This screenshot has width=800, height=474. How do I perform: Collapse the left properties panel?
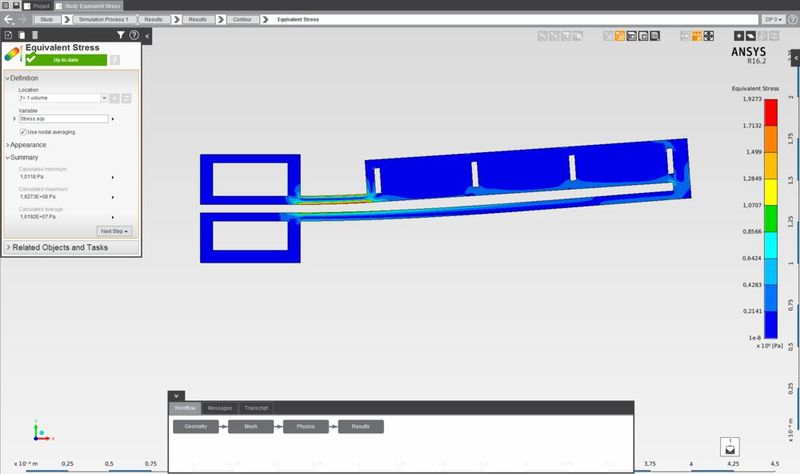coord(147,36)
